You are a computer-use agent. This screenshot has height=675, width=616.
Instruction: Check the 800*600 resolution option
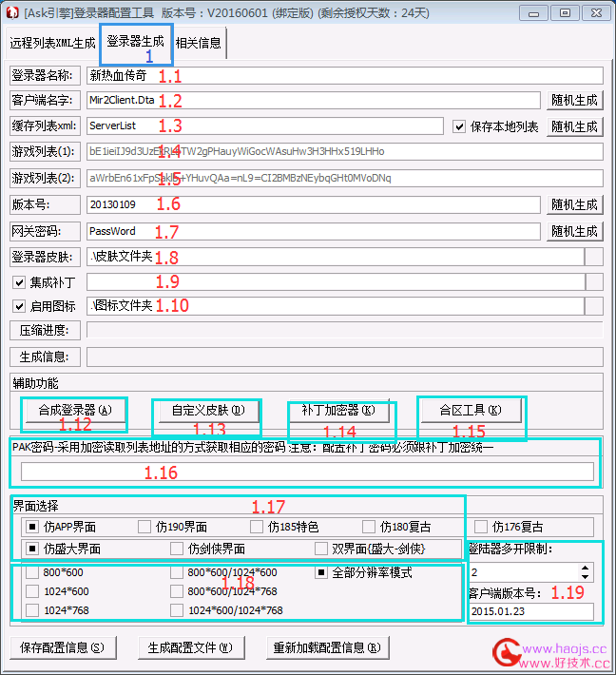coord(32,572)
